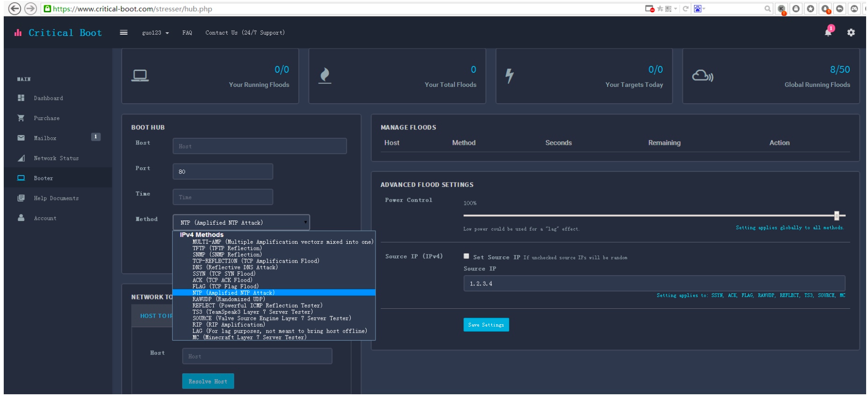Click the blue paw search engine icon
The image size is (868, 398).
(x=697, y=8)
